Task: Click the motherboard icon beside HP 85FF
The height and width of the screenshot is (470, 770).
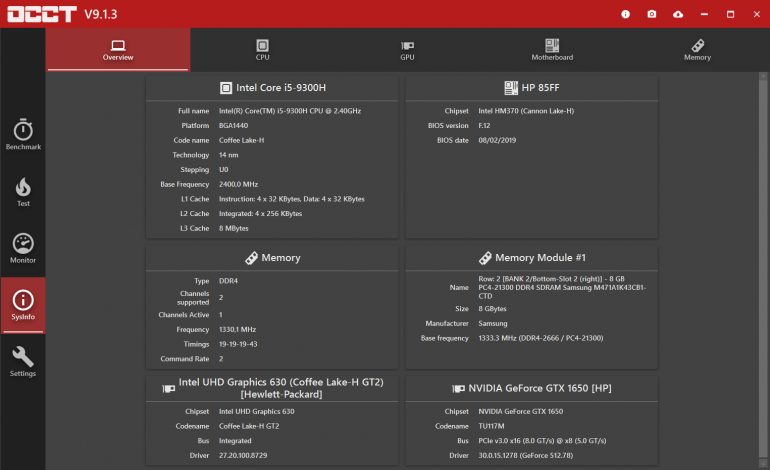Action: point(511,88)
